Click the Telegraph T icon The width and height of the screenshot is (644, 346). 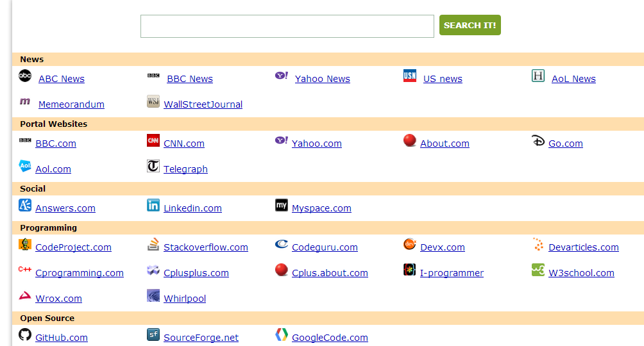coord(153,166)
